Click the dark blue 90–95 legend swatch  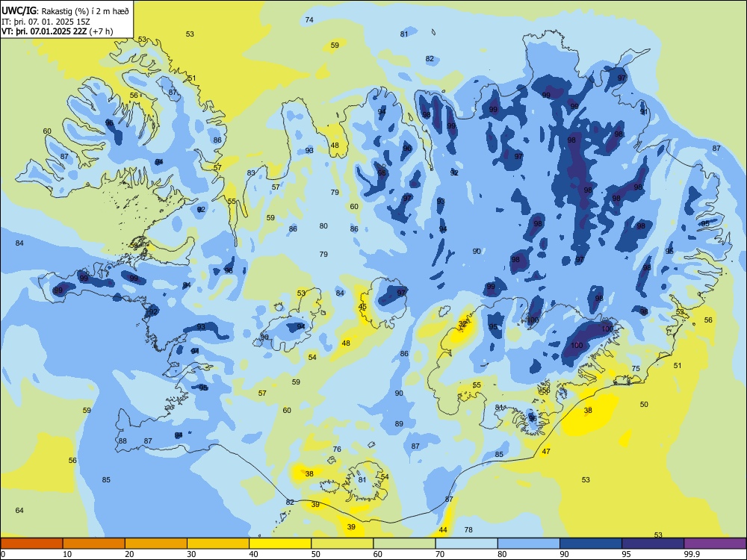pos(591,544)
